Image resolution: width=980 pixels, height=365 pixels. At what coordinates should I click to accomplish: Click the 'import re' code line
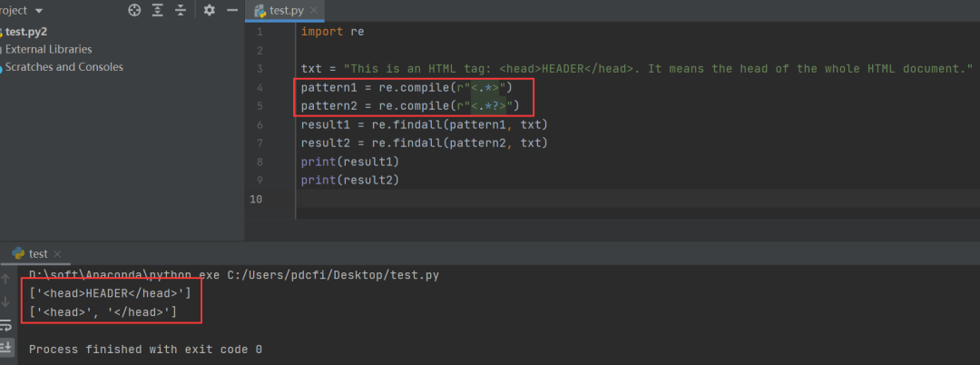click(x=332, y=32)
